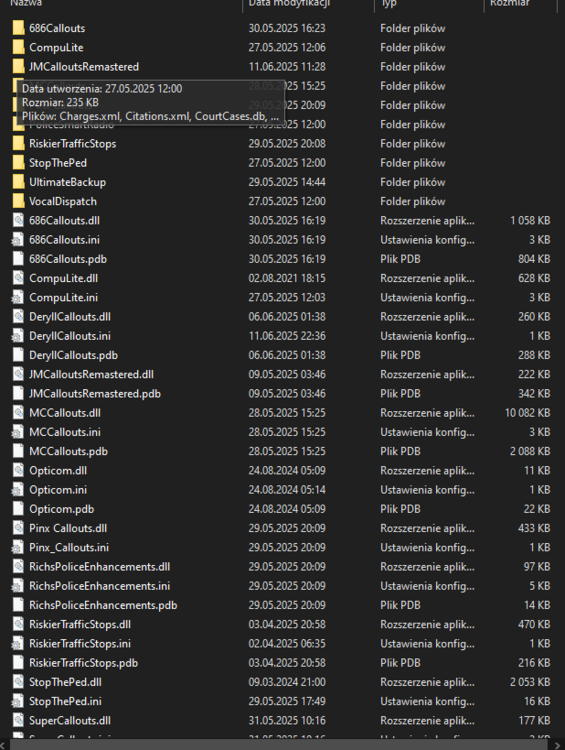Viewport: 565px width, 750px height.
Task: Select the RiskierTrafficStops.ini file icon
Action: tap(18, 643)
